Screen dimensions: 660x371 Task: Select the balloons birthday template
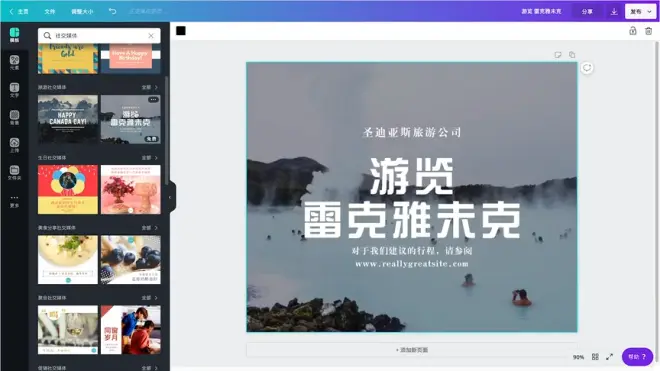coord(68,190)
